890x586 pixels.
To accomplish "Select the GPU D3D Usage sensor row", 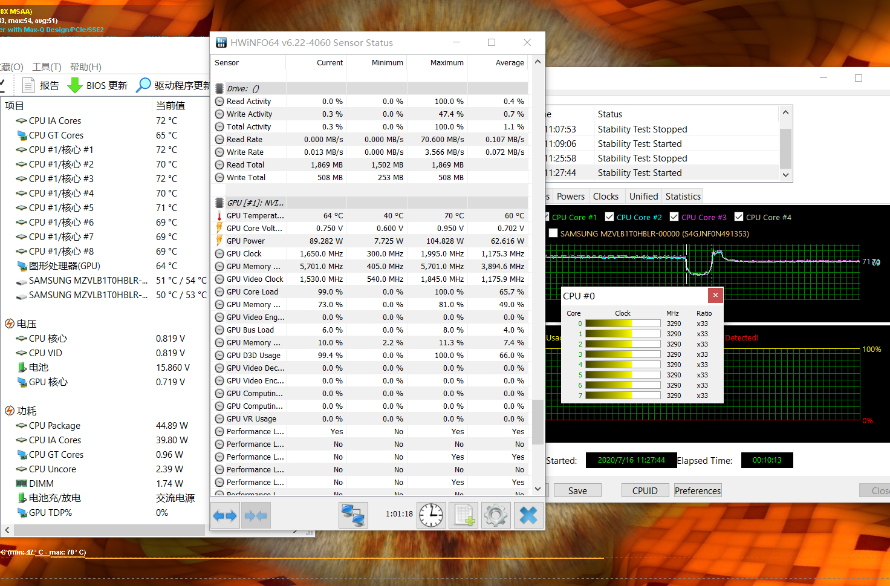I will (x=370, y=355).
